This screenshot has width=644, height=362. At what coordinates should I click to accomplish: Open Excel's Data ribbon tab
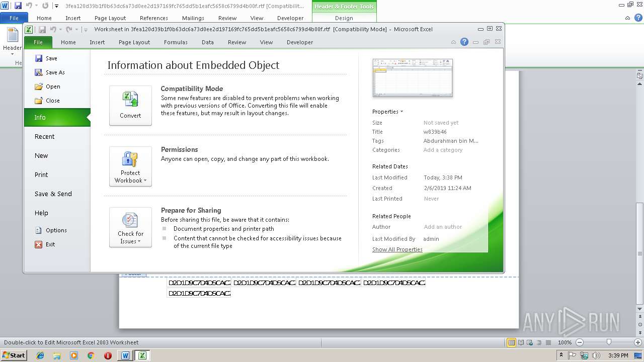[x=208, y=42]
